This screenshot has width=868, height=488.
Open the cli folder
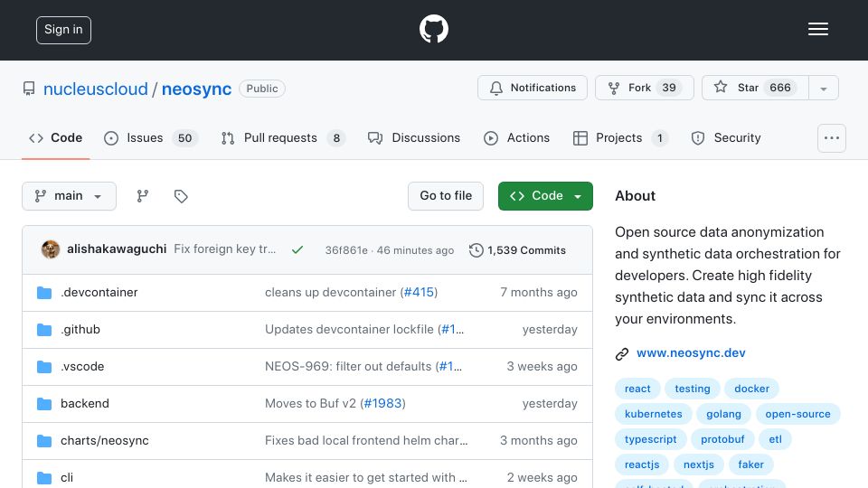coord(67,477)
